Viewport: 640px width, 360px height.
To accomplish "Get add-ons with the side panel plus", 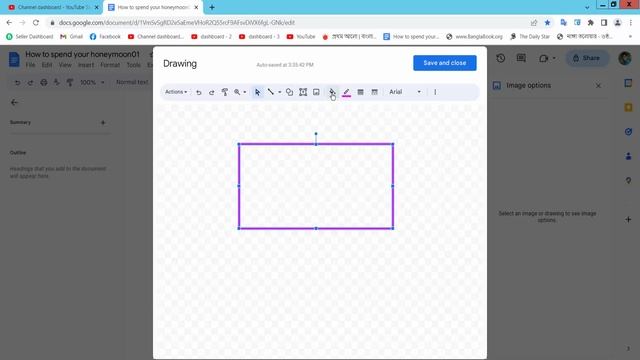I will 628,220.
